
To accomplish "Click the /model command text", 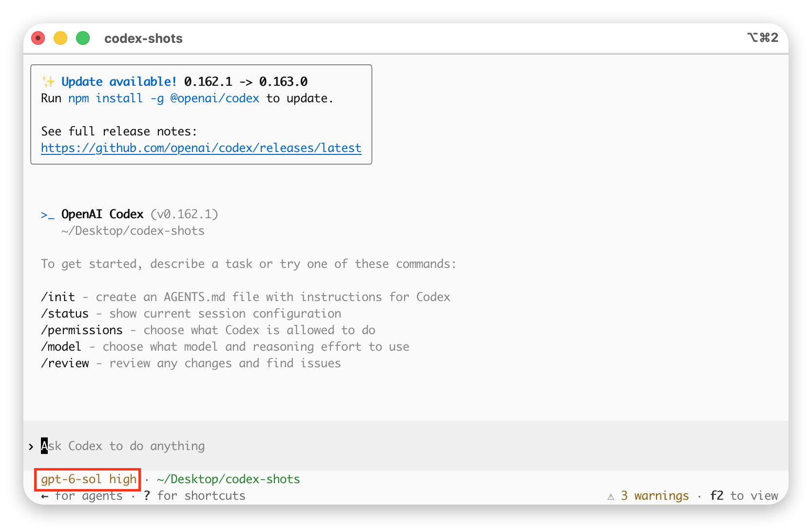I will point(61,347).
